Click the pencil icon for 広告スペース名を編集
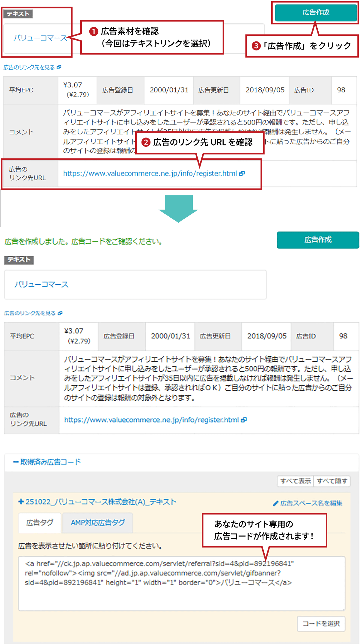The height and width of the screenshot is (644, 360). [x=275, y=504]
